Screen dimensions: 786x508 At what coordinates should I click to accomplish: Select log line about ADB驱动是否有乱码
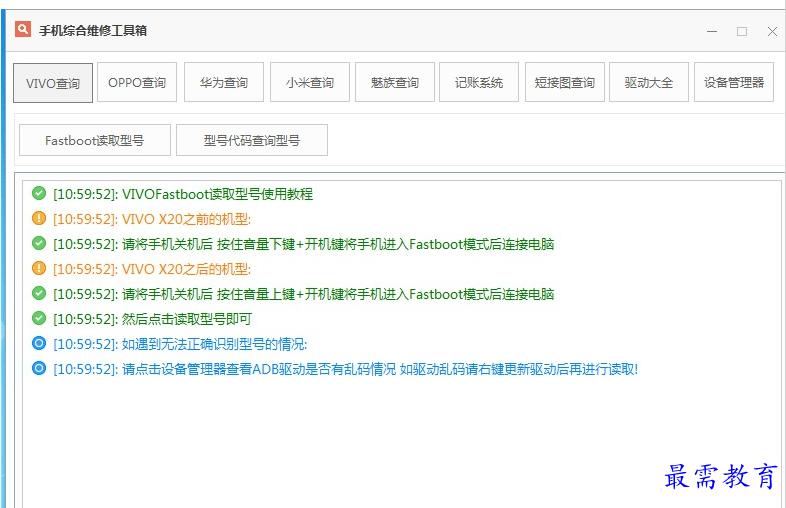pos(345,369)
